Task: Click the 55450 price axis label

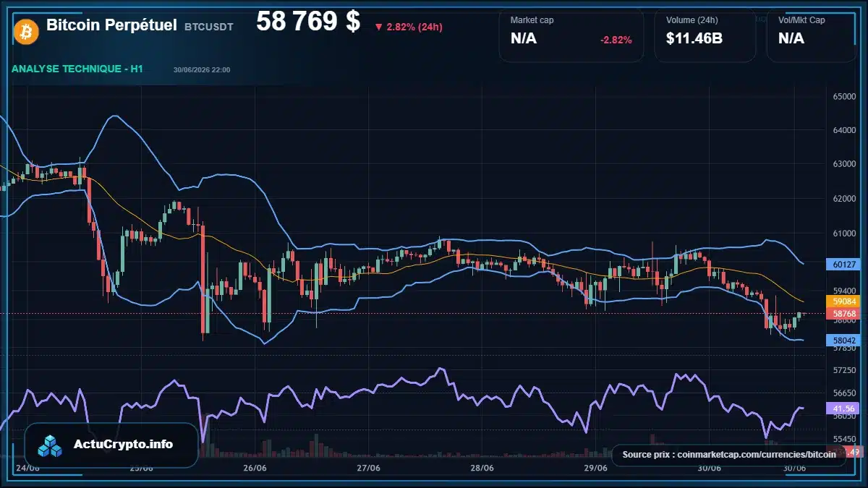Action: click(x=844, y=439)
